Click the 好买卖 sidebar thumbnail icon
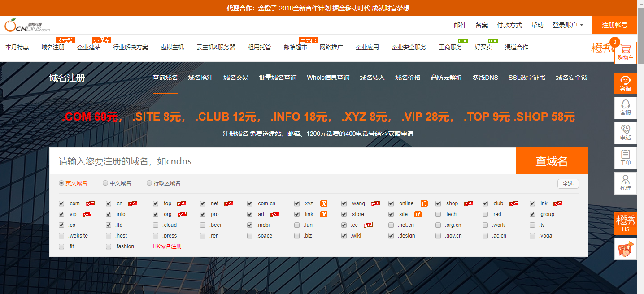The image size is (644, 294). click(625, 249)
